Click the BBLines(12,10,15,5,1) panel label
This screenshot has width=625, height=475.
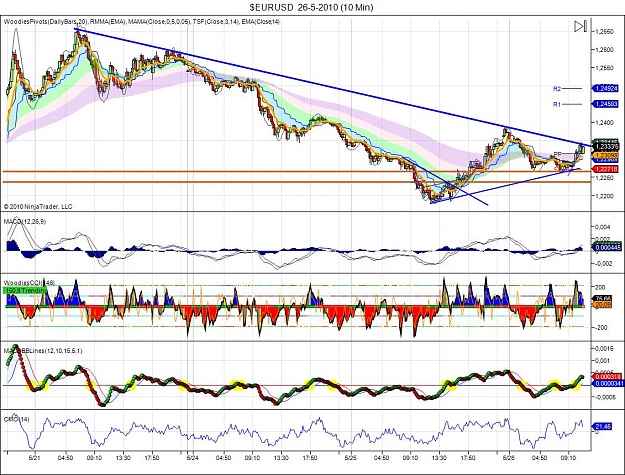click(x=43, y=351)
